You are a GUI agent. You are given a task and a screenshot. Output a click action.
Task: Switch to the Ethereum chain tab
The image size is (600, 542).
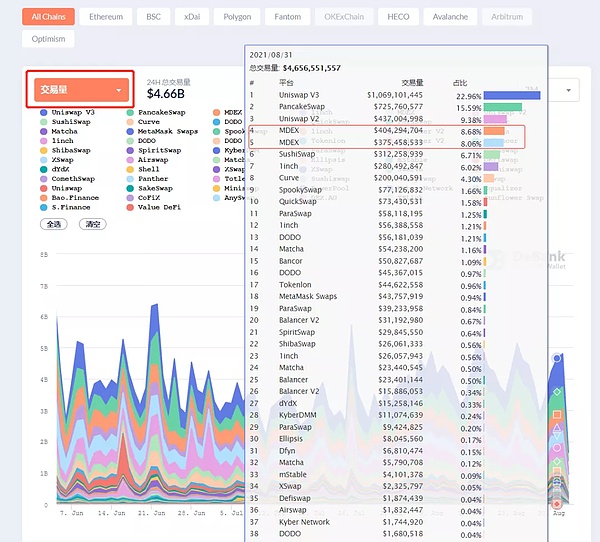point(108,17)
